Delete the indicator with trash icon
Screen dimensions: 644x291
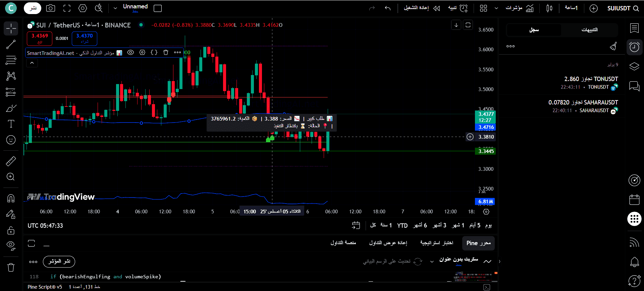point(166,53)
